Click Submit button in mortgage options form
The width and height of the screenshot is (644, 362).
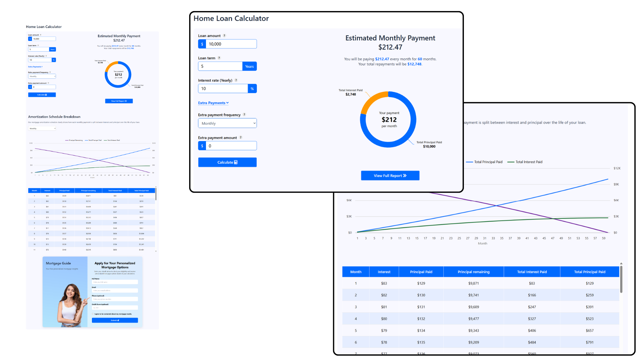click(x=115, y=320)
